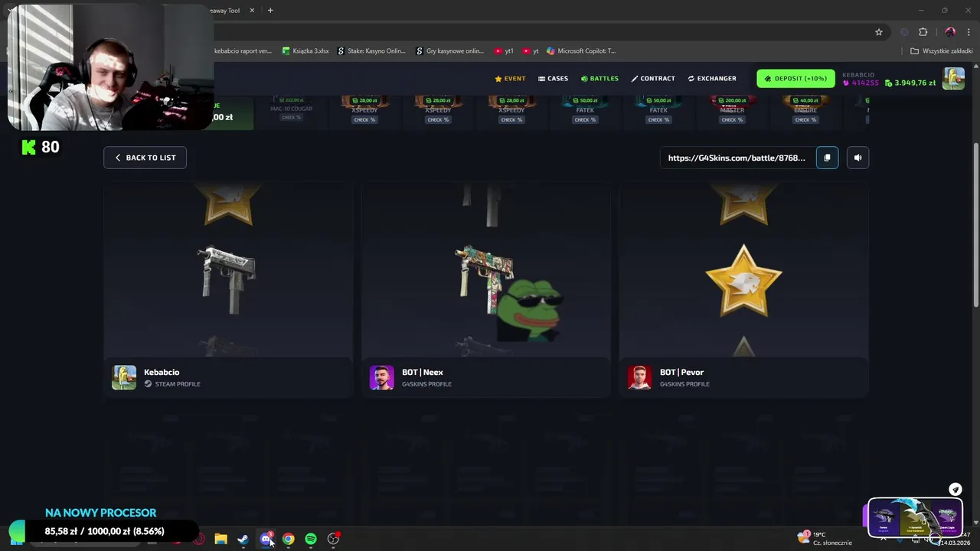Open the browser extensions puzzle icon
This screenshot has width=980, height=551.
[923, 32]
